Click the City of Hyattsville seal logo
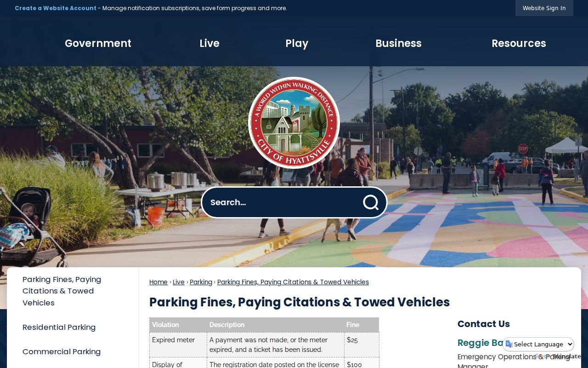 point(294,123)
